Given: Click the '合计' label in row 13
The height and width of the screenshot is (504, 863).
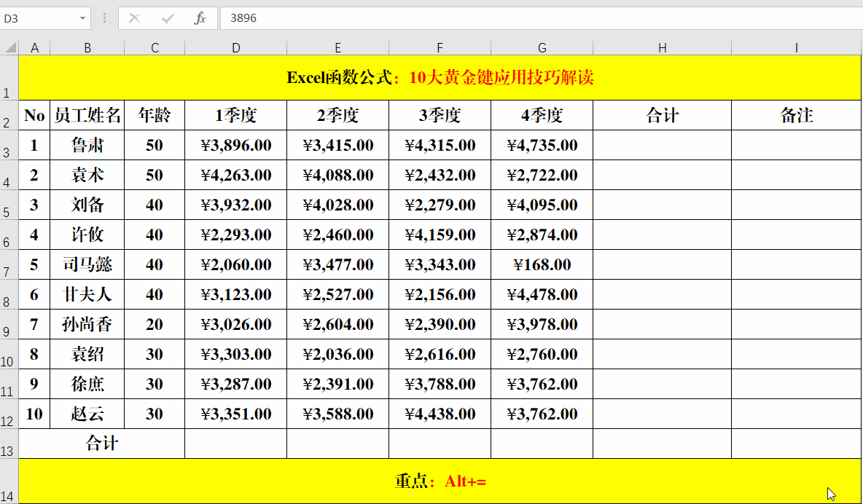Looking at the screenshot, I should click(x=102, y=444).
